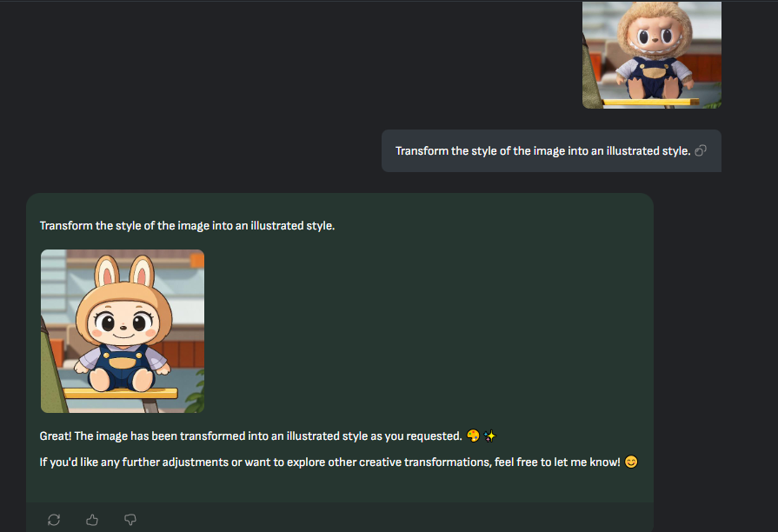Click the user message text bubble

551,151
